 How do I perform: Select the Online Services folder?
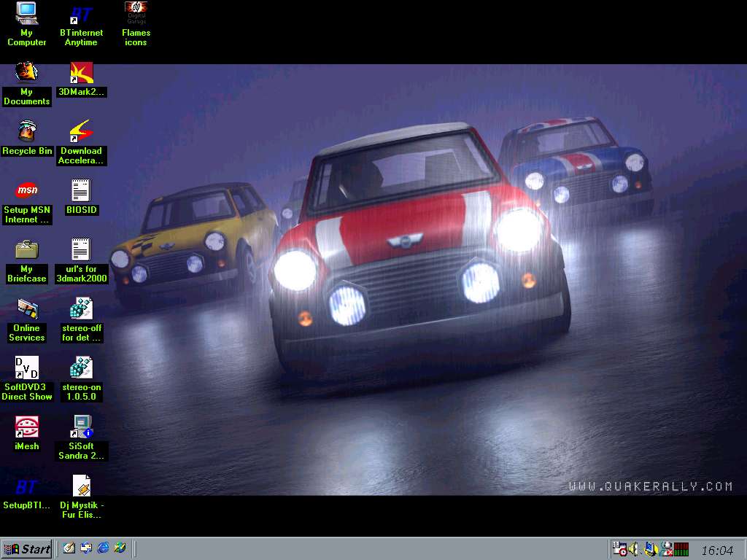[x=27, y=309]
